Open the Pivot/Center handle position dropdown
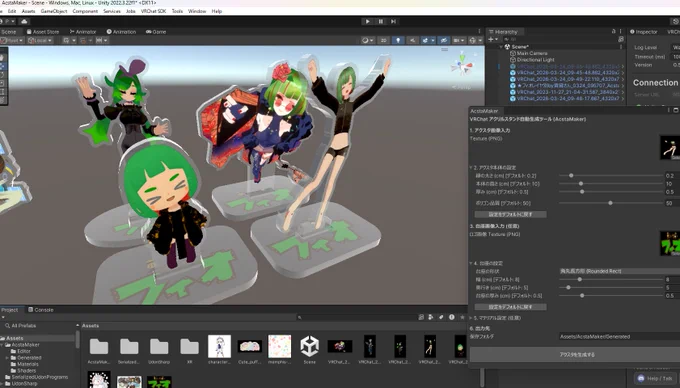680x388 pixels. click(13, 40)
